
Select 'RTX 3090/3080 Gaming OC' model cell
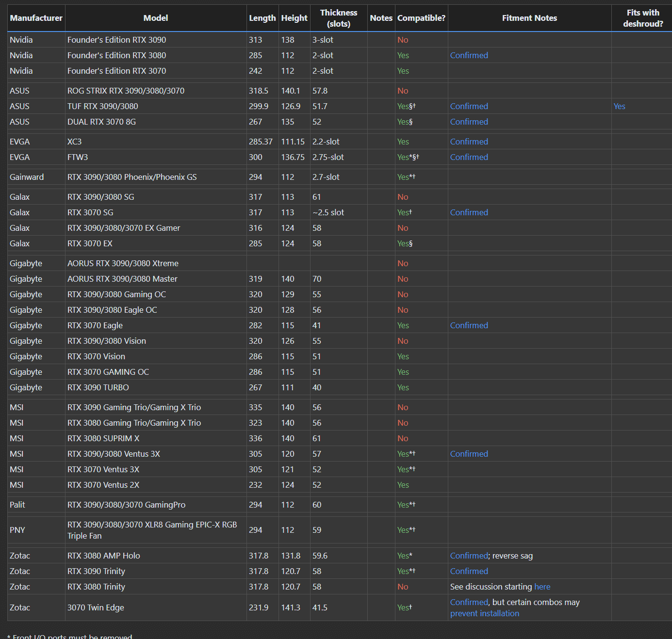pos(156,294)
